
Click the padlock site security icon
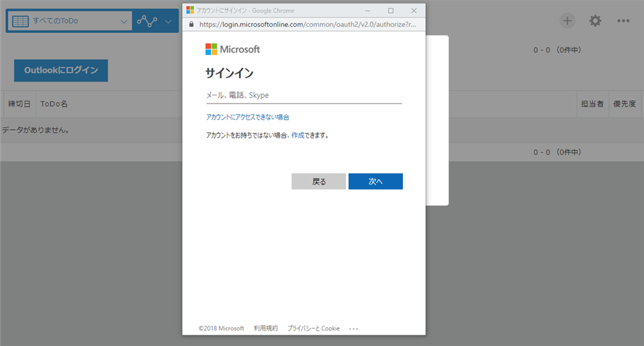pos(191,24)
